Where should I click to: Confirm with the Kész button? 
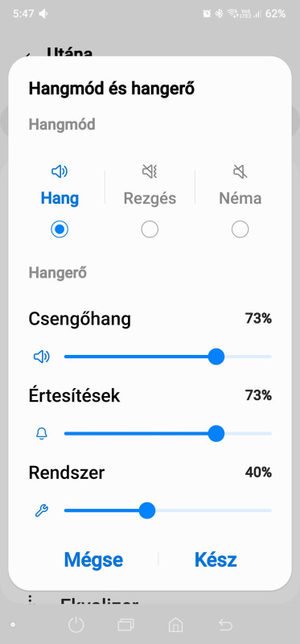click(216, 559)
